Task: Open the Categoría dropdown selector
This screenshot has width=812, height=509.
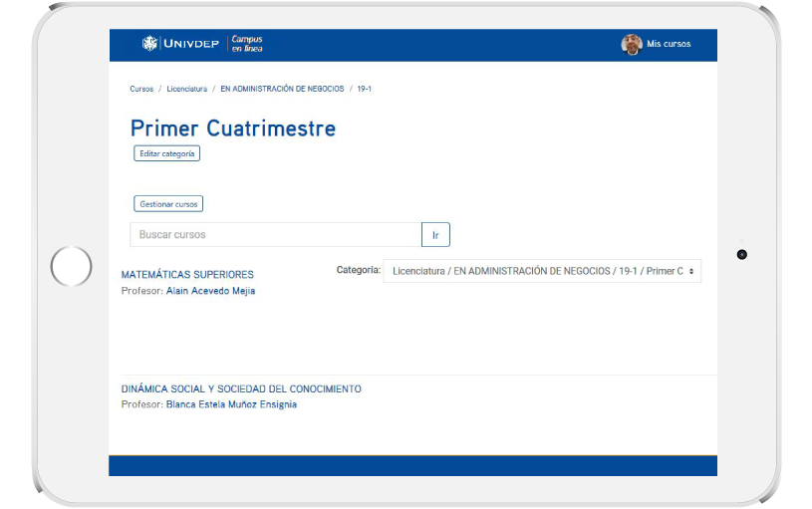Action: [542, 271]
